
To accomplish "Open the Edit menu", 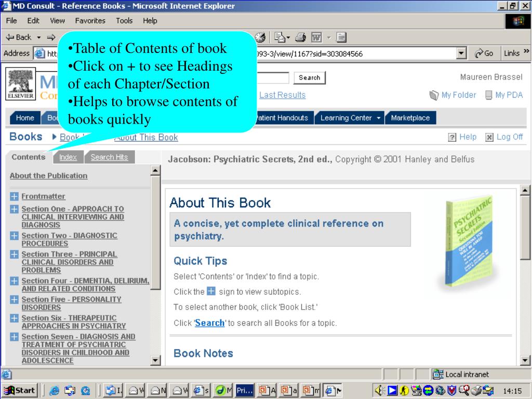I will [x=33, y=21].
